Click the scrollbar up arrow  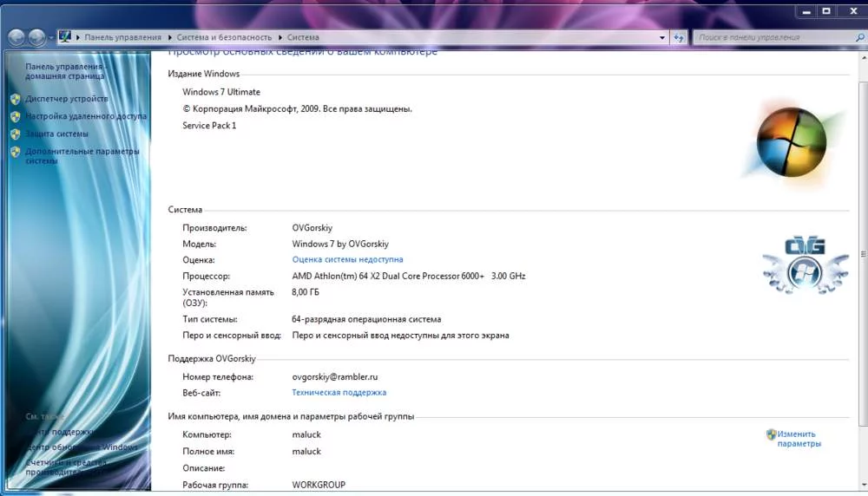(x=864, y=57)
